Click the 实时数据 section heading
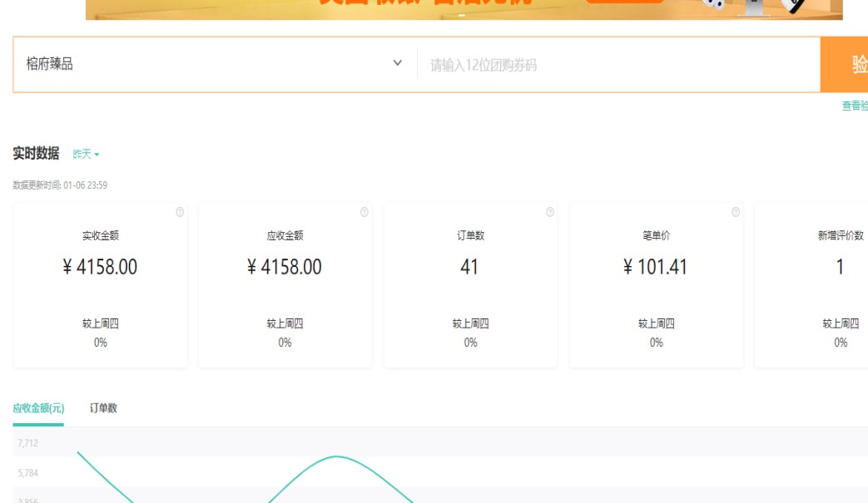This screenshot has height=503, width=868. (x=36, y=153)
